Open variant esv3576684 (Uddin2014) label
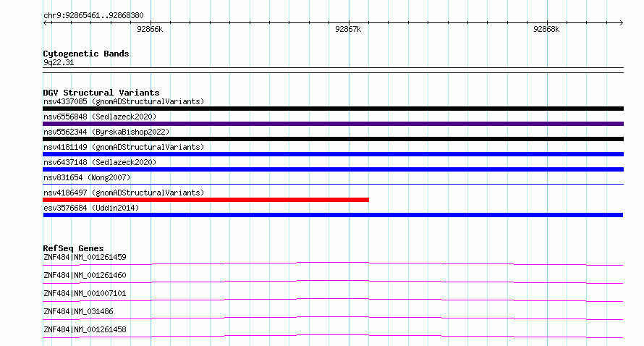The image size is (644, 346). click(91, 208)
